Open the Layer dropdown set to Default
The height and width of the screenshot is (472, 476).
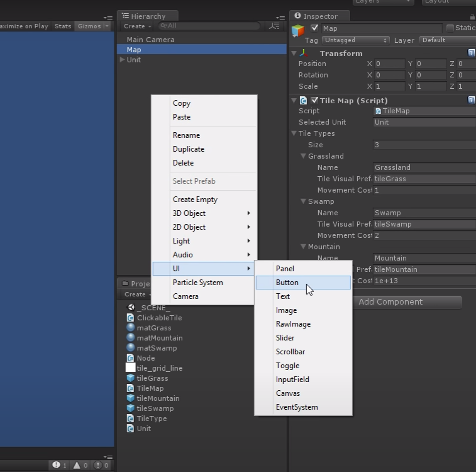(448, 40)
